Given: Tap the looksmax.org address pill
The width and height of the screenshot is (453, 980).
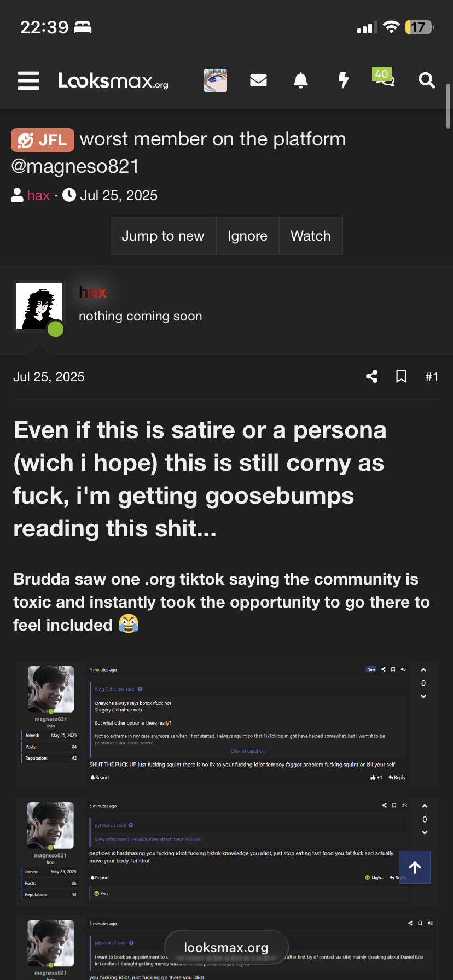Looking at the screenshot, I should pos(226,947).
